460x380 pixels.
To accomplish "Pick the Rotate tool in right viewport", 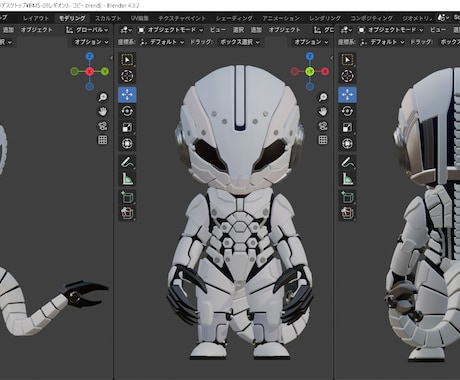I will click(347, 111).
